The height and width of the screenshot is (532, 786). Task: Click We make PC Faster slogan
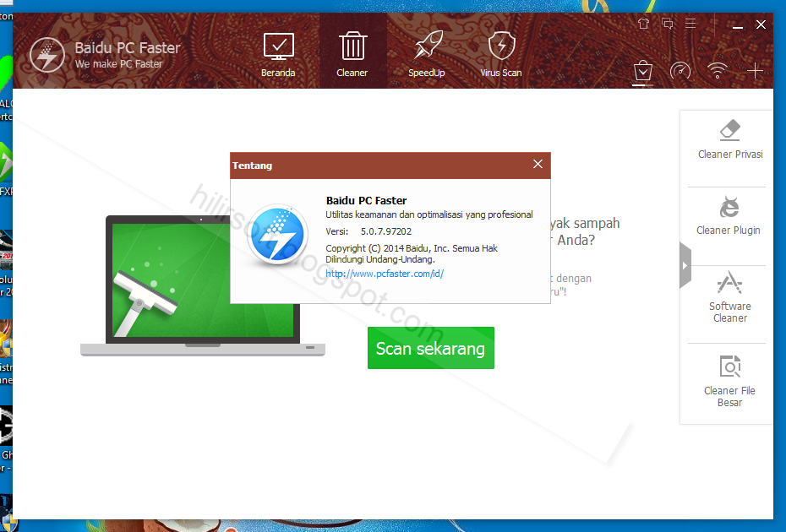[119, 64]
